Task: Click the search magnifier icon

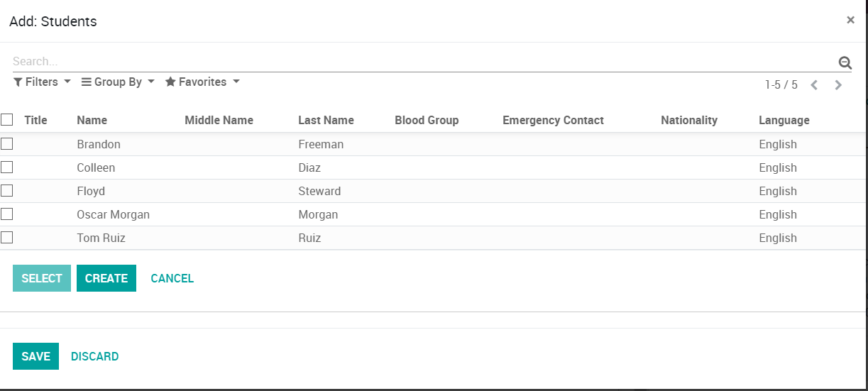Action: [x=845, y=62]
